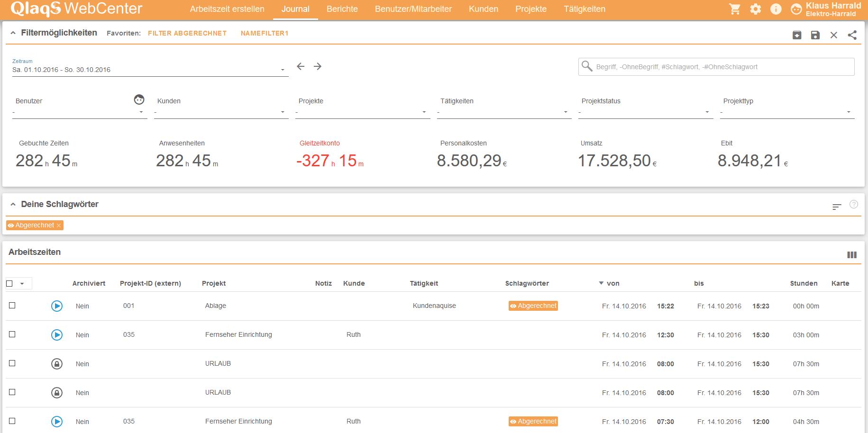Toggle eye on Abgerechnet tag chip
The height and width of the screenshot is (433, 868).
[11, 226]
